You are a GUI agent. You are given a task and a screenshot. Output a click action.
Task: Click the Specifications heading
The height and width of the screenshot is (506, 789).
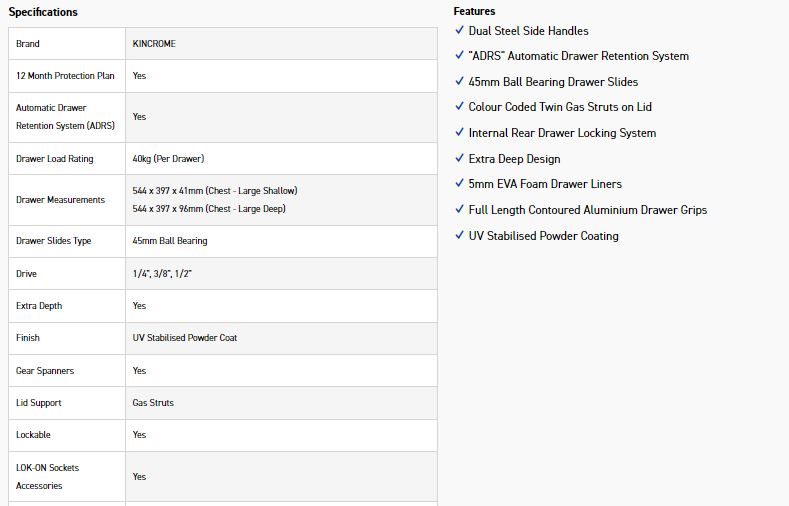point(43,12)
